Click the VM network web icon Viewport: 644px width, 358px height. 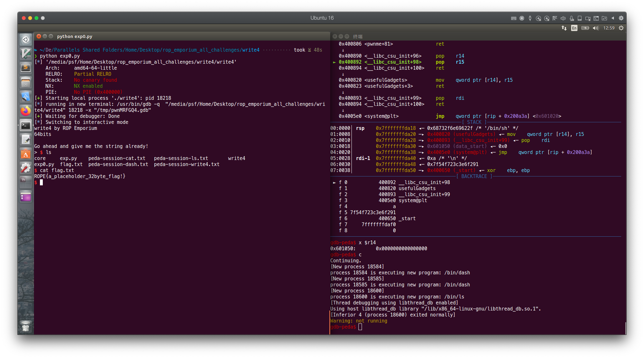point(555,18)
